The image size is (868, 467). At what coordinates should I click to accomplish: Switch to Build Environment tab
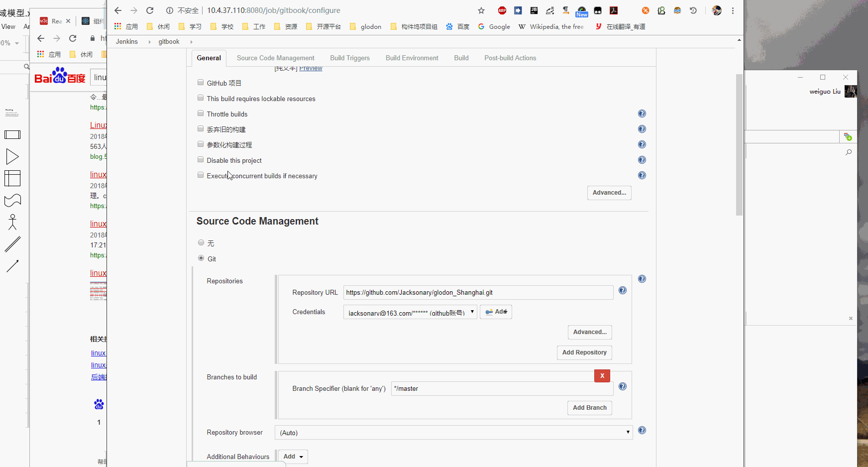tap(412, 58)
